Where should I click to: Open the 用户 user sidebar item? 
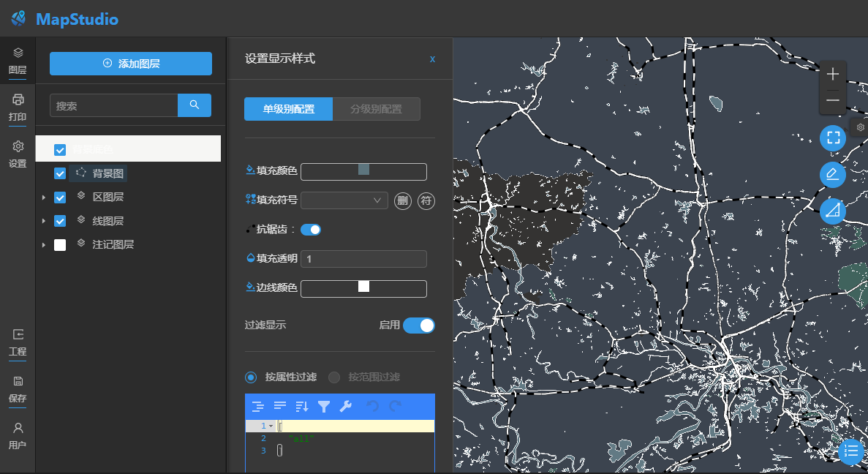[x=18, y=437]
